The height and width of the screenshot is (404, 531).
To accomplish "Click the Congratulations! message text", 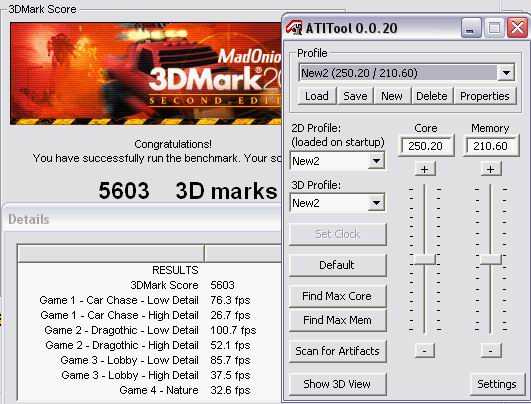I will [x=173, y=144].
